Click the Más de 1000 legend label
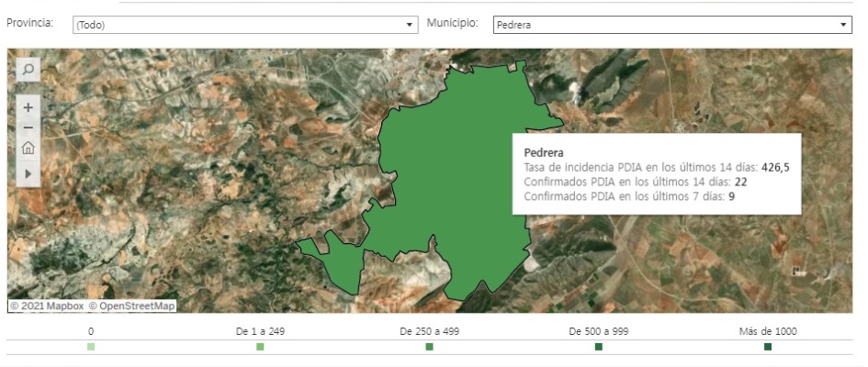 point(768,331)
